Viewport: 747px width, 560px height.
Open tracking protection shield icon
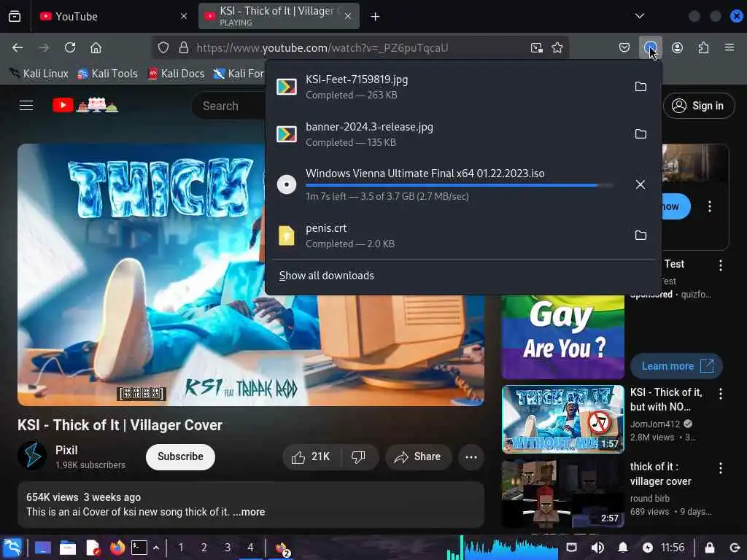(163, 47)
